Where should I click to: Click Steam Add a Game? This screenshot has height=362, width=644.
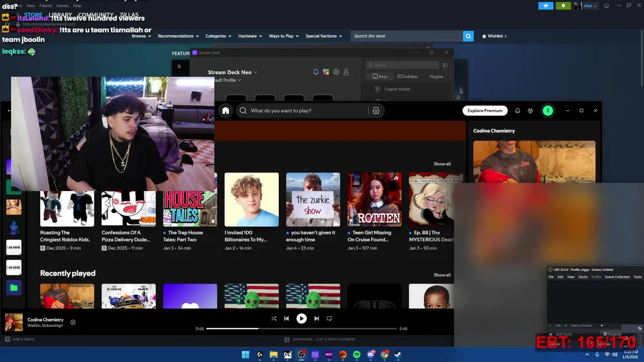tap(20, 339)
